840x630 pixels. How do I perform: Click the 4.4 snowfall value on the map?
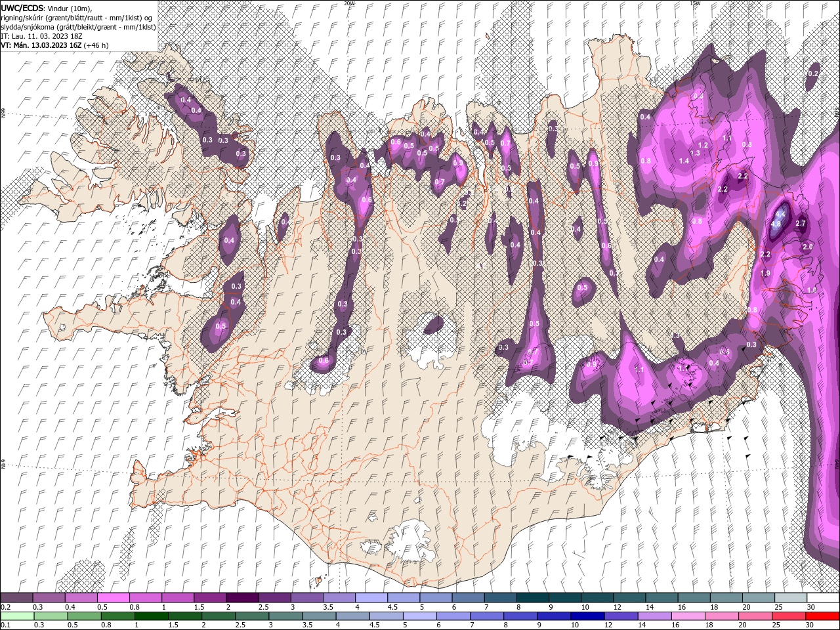click(x=780, y=215)
